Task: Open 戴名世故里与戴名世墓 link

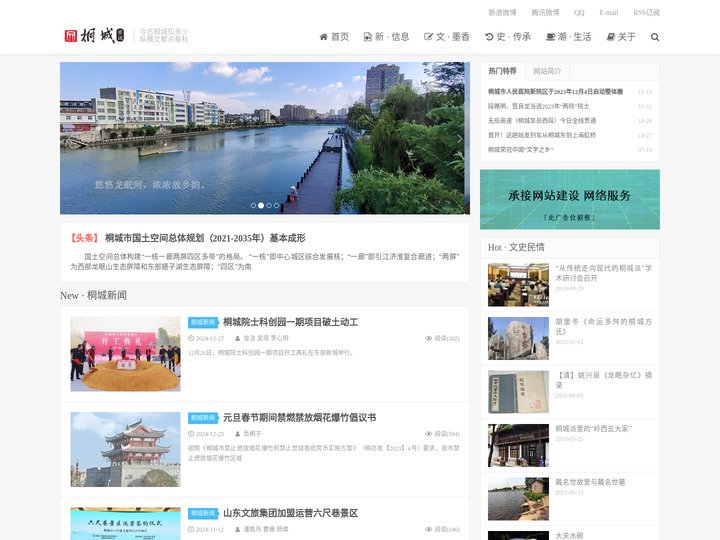Action: 590,482
